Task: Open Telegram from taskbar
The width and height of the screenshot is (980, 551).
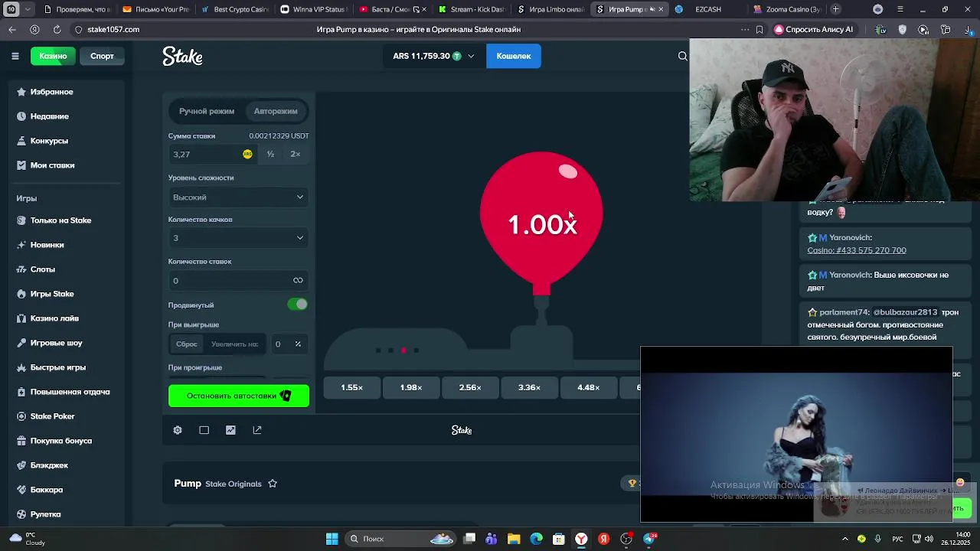Action: [649, 539]
